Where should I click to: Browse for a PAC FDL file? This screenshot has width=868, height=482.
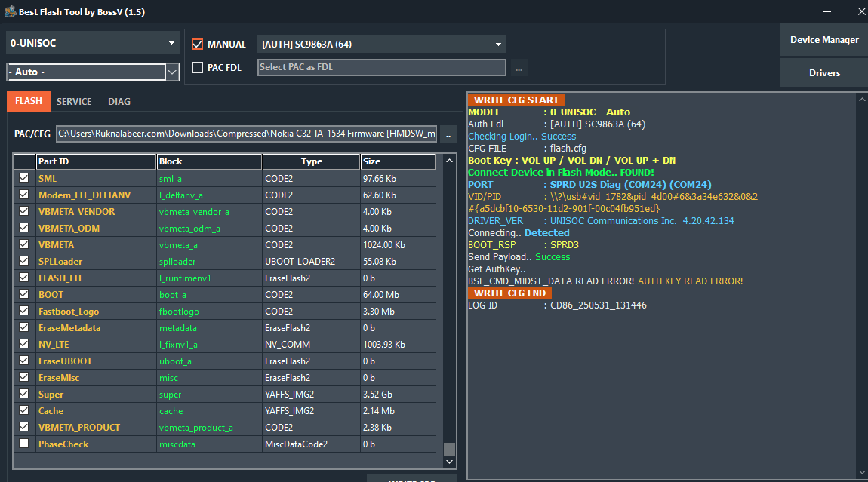click(519, 69)
